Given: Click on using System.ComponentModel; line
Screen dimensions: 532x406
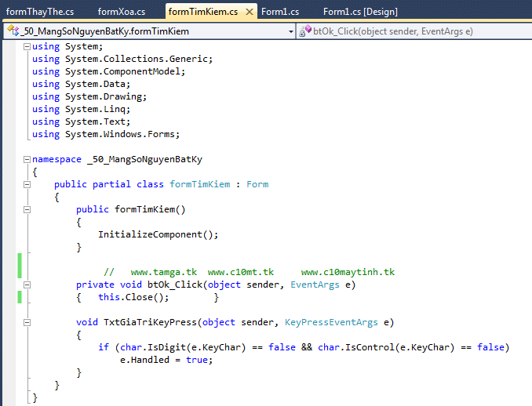Looking at the screenshot, I should [108, 71].
